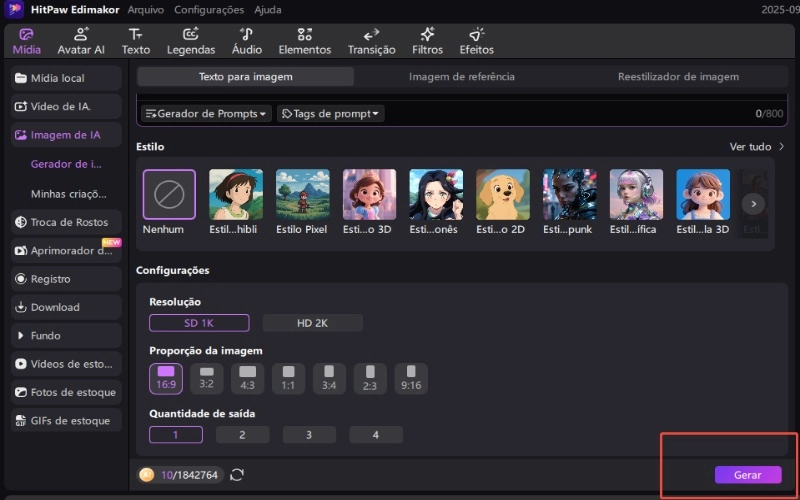Screen dimensions: 800x500
Task: Click the refresh credits icon
Action: 237,474
